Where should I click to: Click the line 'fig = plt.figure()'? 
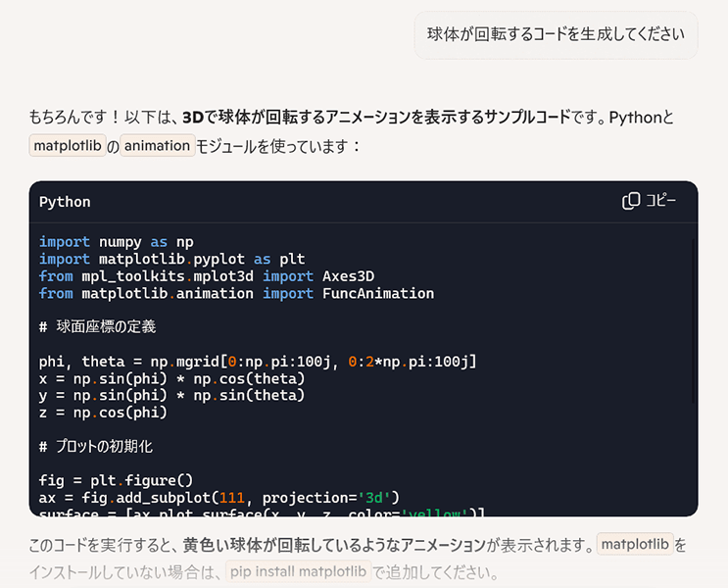[x=116, y=480]
